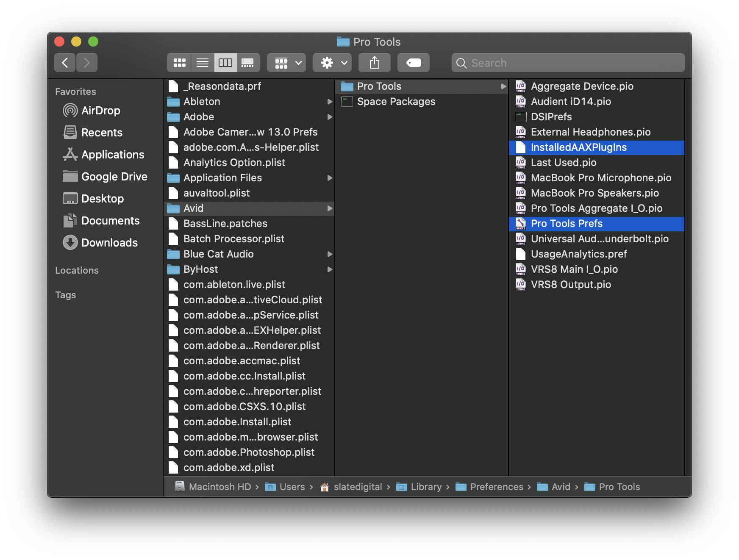Viewport: 739px width, 560px height.
Task: Select com.adobe.xd.plist file
Action: [x=249, y=468]
